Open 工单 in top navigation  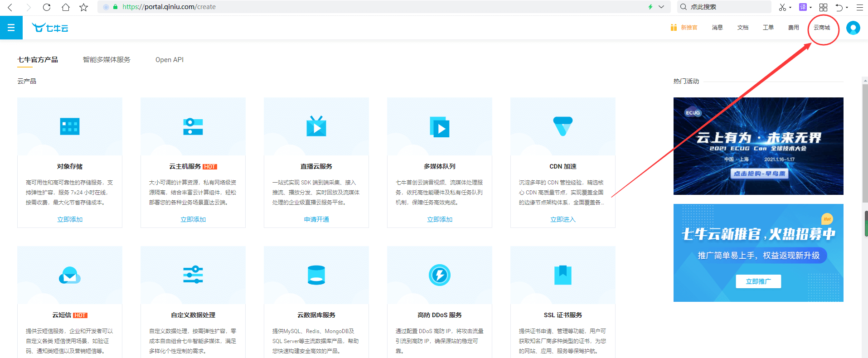coord(768,28)
